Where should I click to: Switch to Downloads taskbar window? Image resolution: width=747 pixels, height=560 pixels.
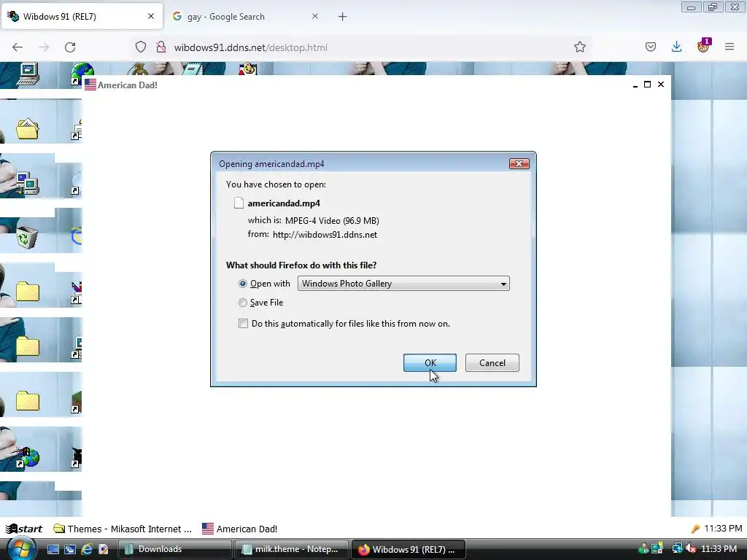(x=175, y=549)
